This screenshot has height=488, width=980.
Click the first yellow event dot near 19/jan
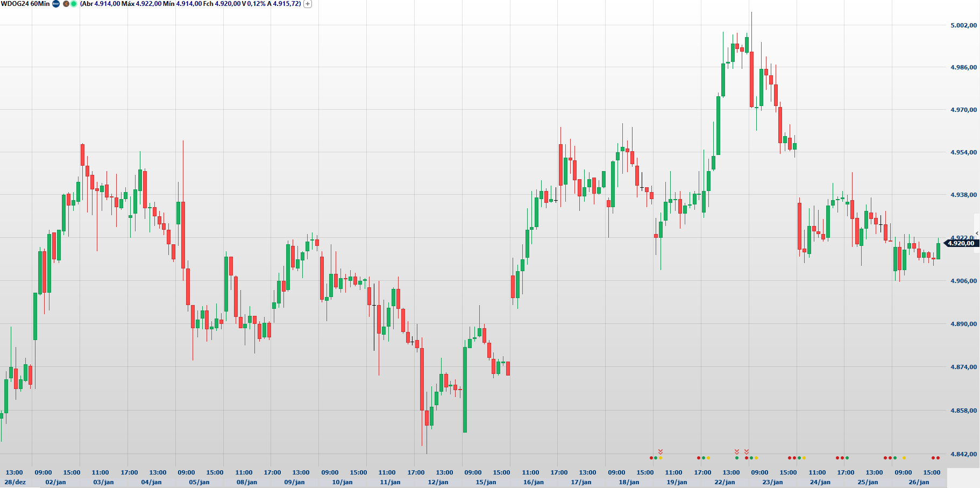(661, 458)
